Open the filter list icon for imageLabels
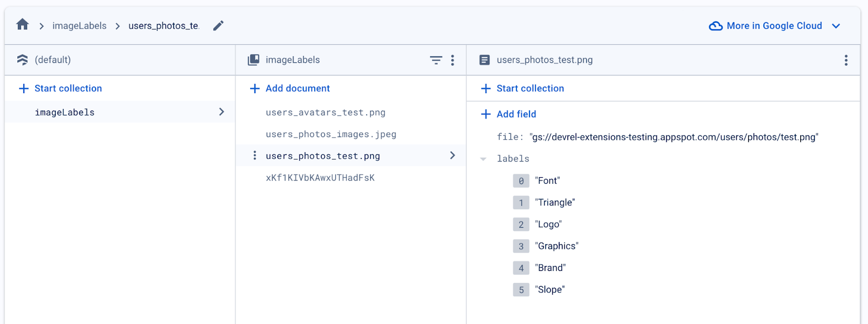This screenshot has width=868, height=324. pyautogui.click(x=436, y=60)
